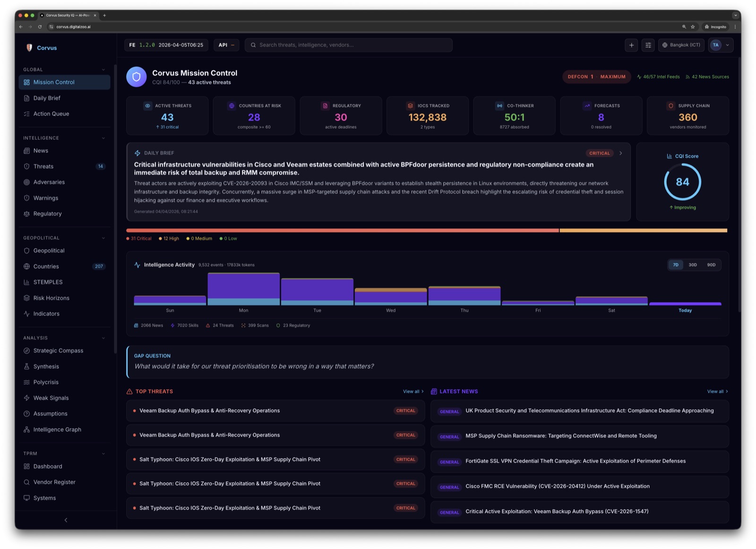756x549 pixels.
Task: Click the browser address bar URL
Action: tap(73, 27)
